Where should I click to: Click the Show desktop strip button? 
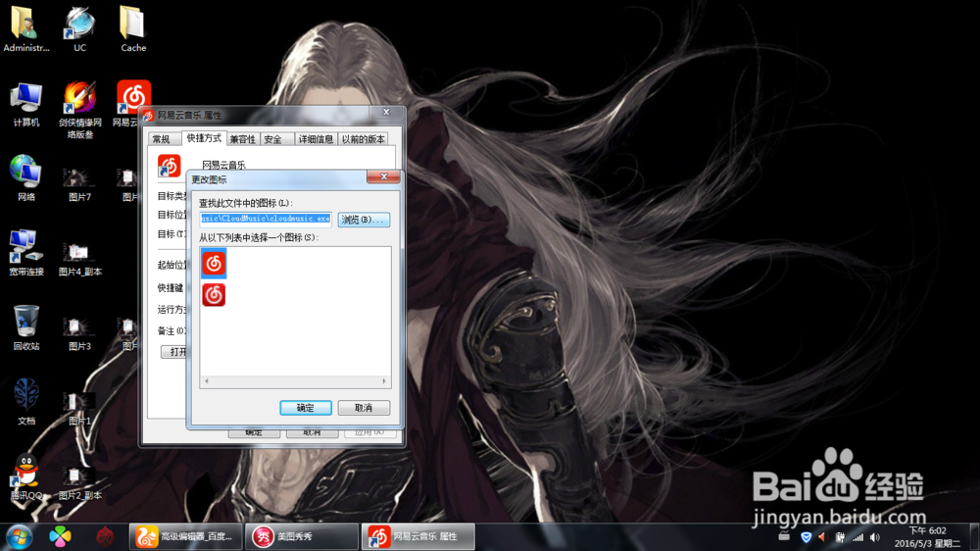974,537
